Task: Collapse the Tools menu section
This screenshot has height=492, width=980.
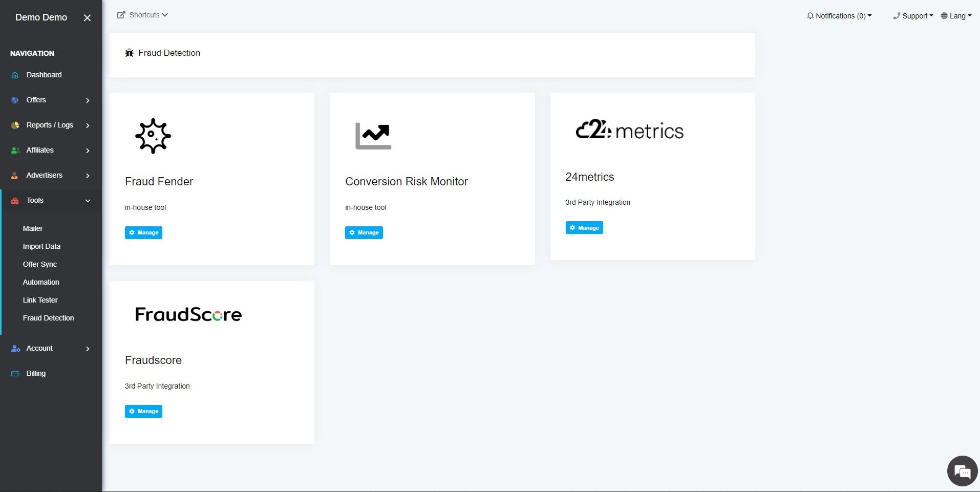Action: click(x=88, y=201)
